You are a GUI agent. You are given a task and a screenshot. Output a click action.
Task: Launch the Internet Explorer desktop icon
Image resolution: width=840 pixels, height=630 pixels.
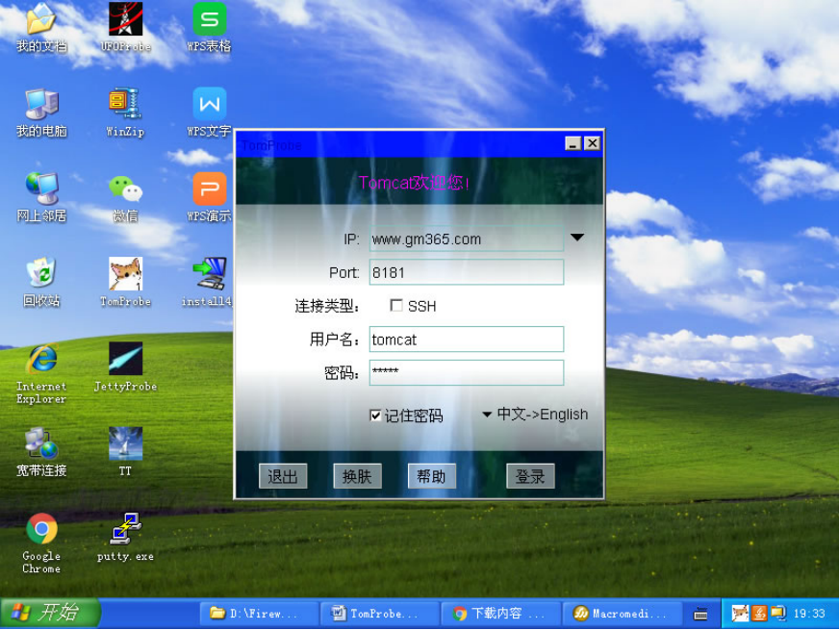(x=41, y=373)
